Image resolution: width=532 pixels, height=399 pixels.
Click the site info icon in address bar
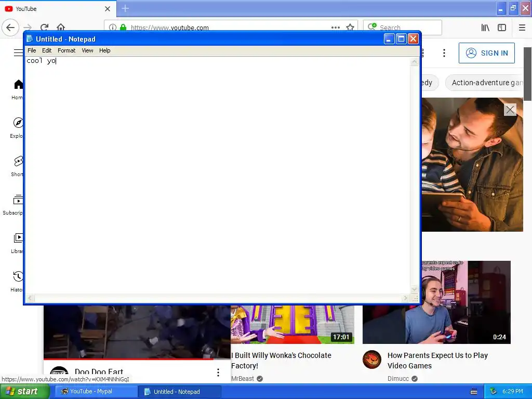click(x=113, y=28)
